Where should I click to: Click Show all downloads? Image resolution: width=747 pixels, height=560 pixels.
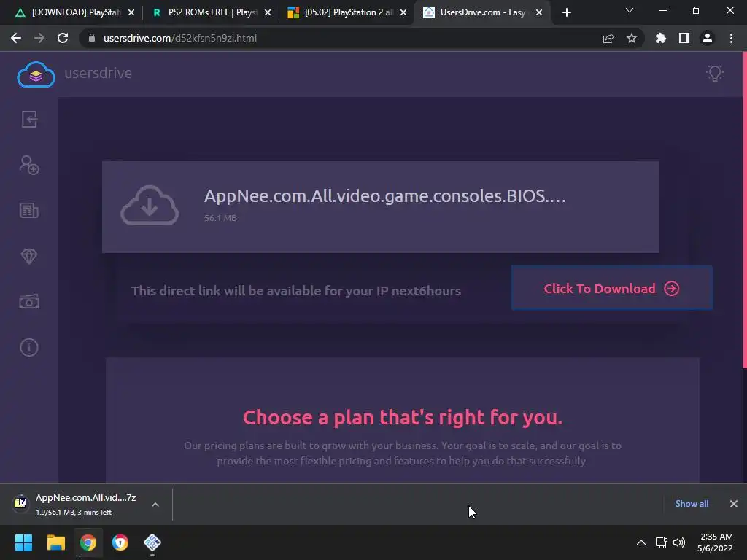click(692, 504)
